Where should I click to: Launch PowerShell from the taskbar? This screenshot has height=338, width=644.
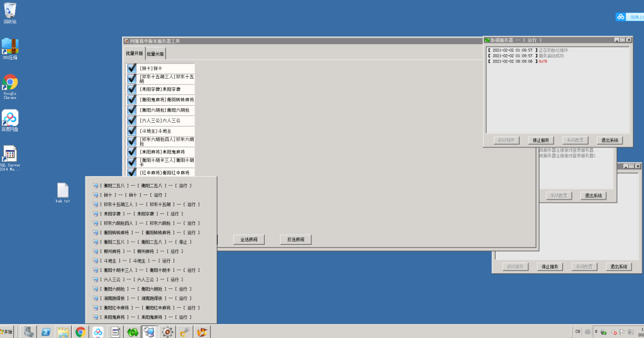(x=45, y=332)
